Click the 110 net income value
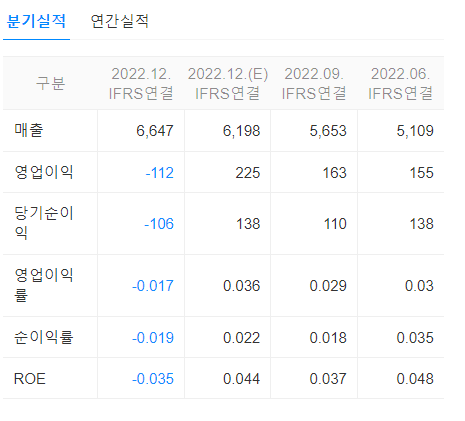This screenshot has height=421, width=465. point(335,224)
